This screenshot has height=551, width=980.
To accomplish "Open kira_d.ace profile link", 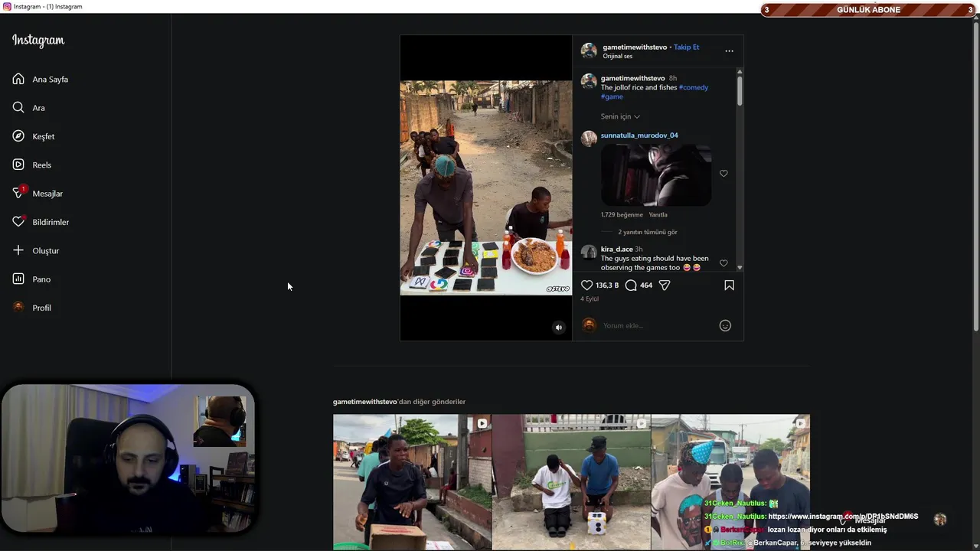I will click(617, 249).
